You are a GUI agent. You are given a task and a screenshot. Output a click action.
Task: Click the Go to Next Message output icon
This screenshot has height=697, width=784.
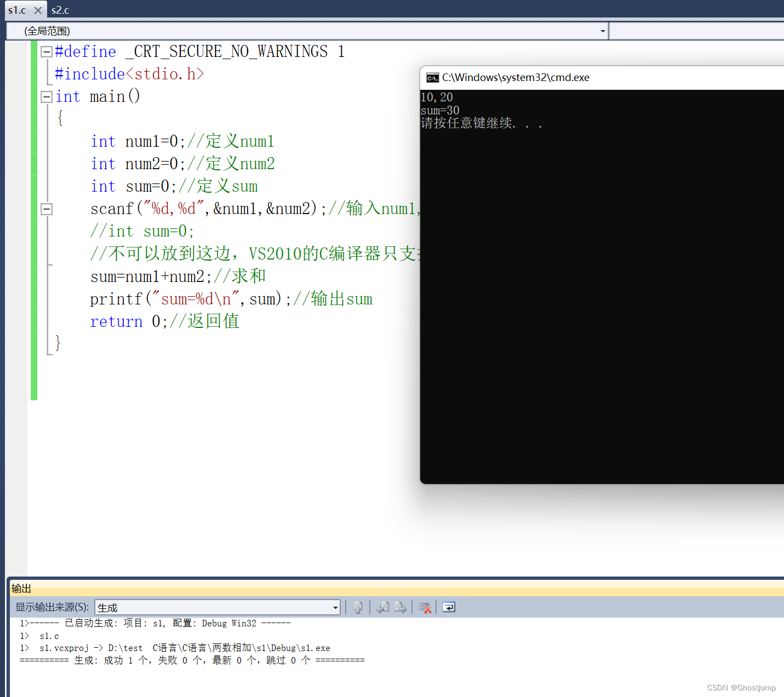pos(400,607)
